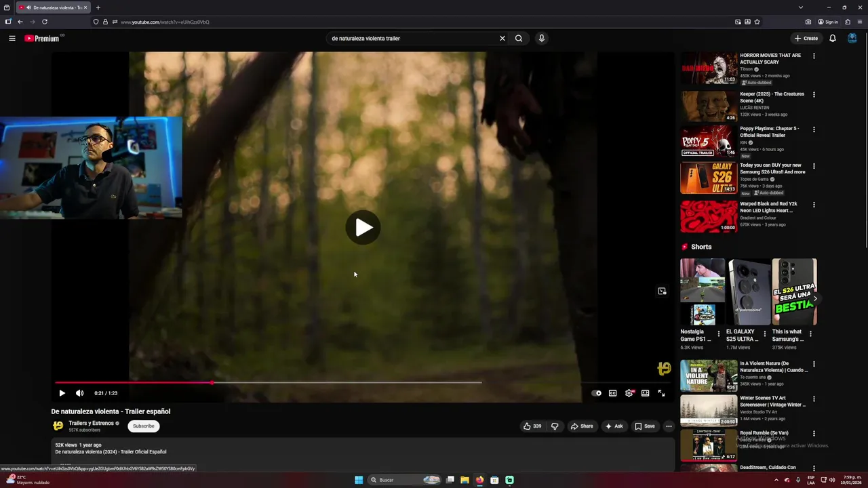Start voice search with microphone icon
Viewport: 868px width, 488px height.
(541, 39)
